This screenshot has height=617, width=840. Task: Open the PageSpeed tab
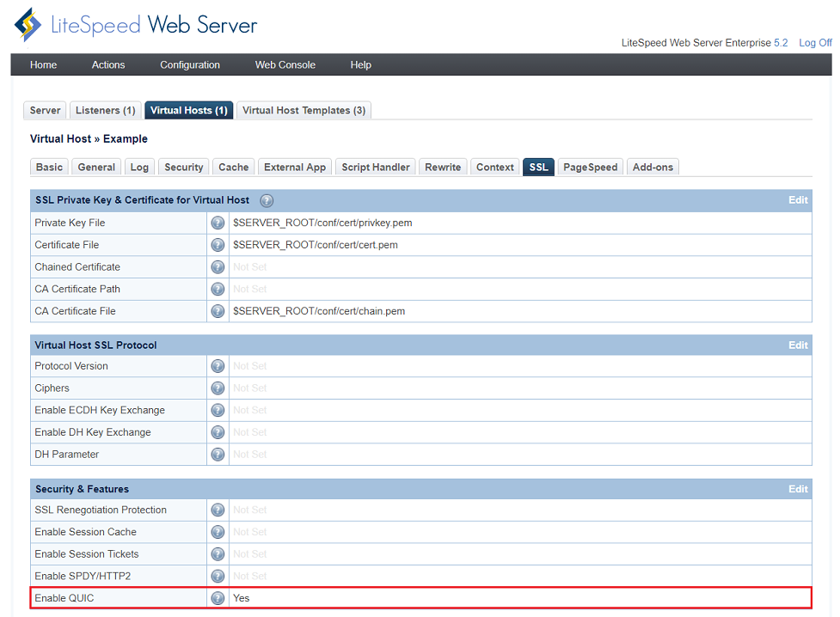click(591, 167)
